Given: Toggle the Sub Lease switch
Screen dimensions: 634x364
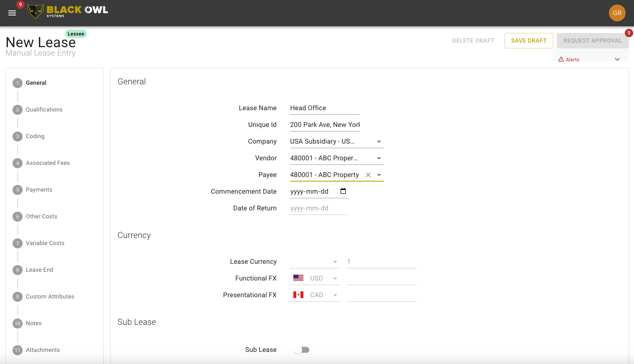Looking at the screenshot, I should [x=301, y=350].
